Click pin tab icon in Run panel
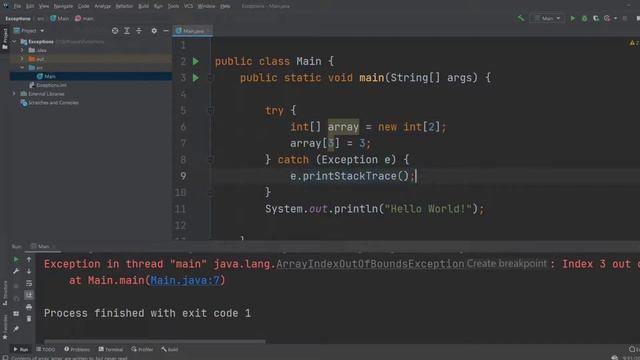 pos(16,329)
